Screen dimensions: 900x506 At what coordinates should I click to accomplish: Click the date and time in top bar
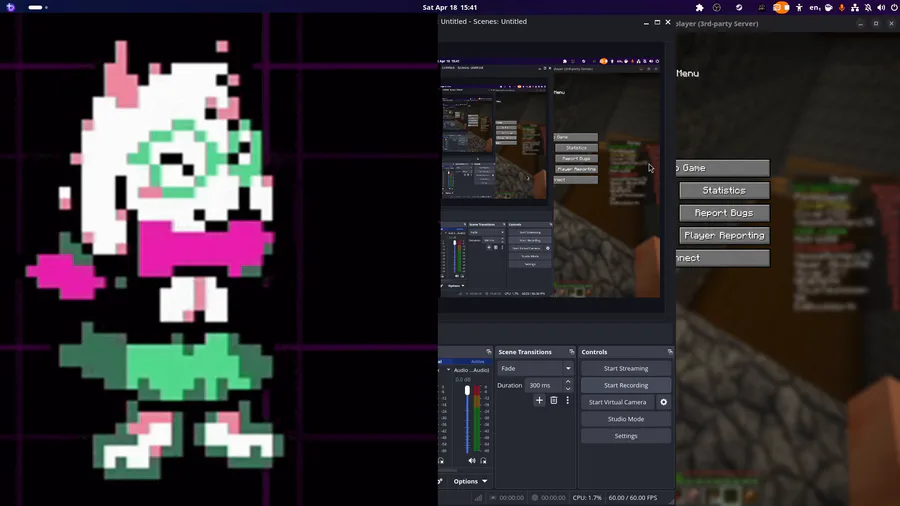[450, 7]
